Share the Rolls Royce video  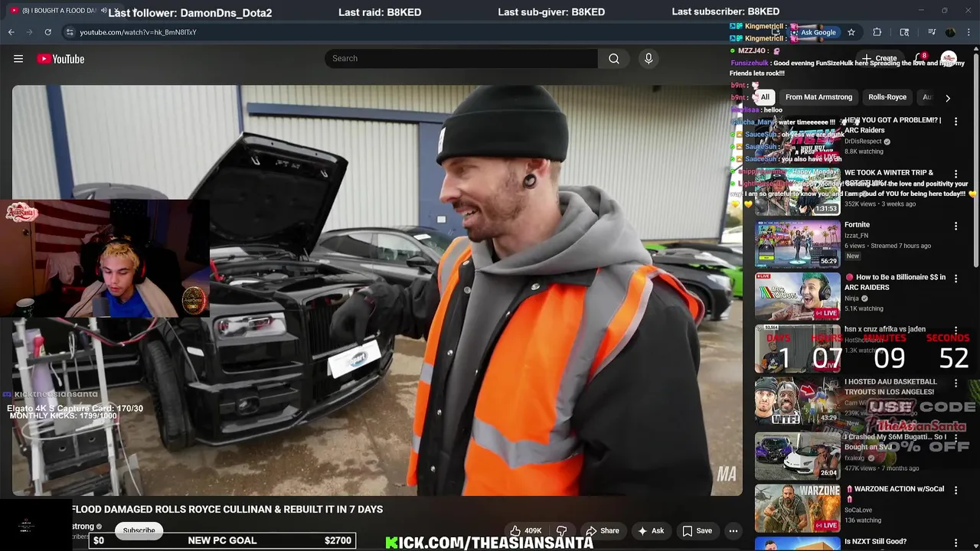[602, 531]
